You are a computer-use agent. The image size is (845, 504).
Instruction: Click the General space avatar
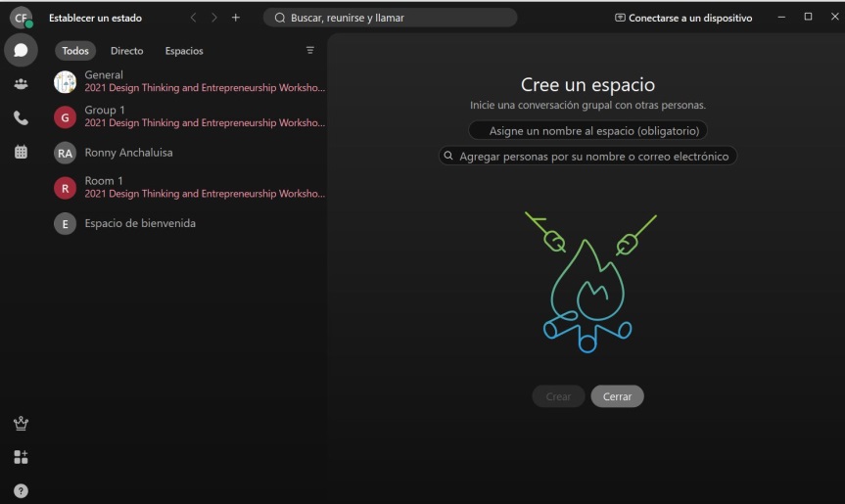[x=66, y=82]
